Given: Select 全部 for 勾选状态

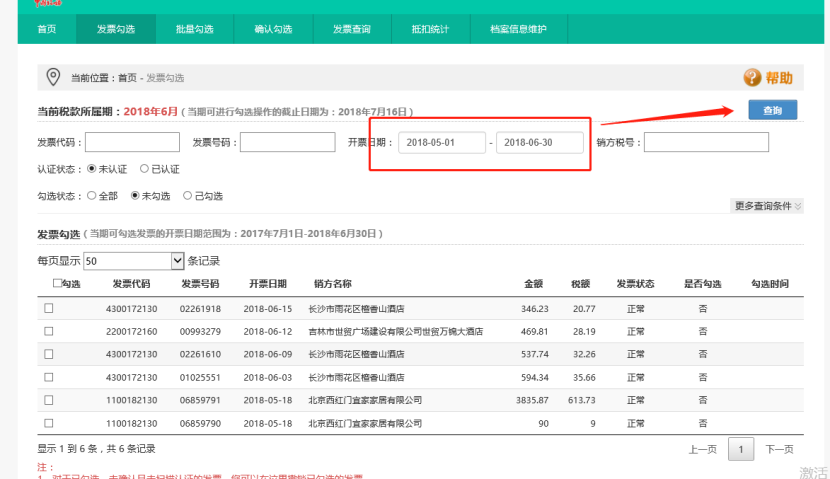Looking at the screenshot, I should point(93,196).
